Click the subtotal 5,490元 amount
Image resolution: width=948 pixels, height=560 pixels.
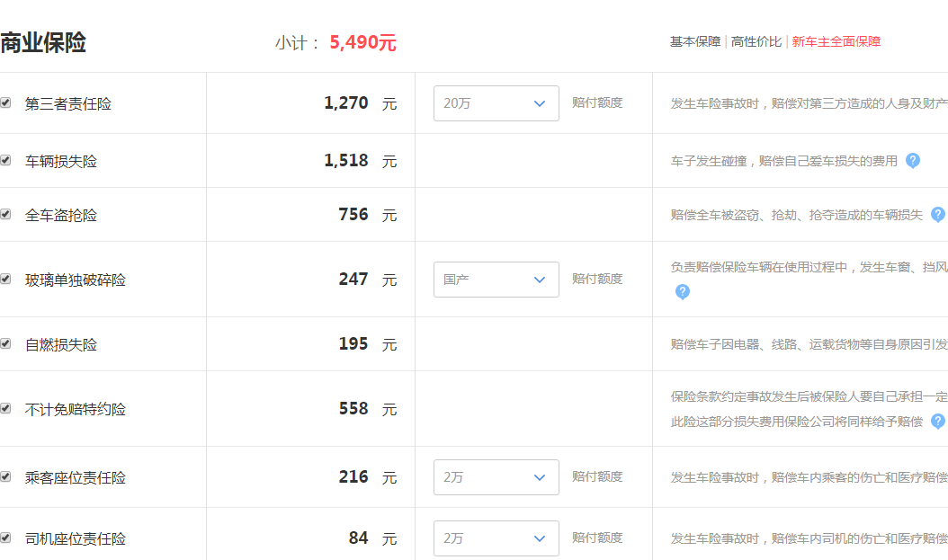[x=362, y=42]
